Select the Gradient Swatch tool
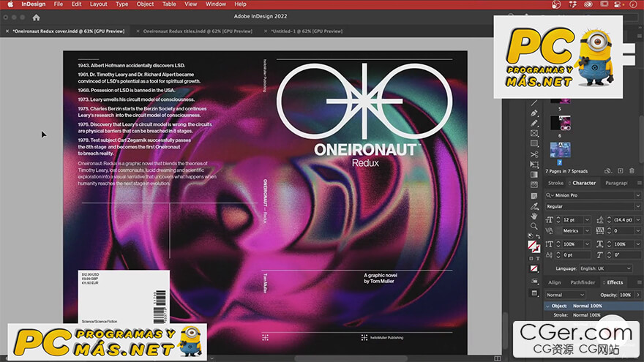 pos(534,175)
